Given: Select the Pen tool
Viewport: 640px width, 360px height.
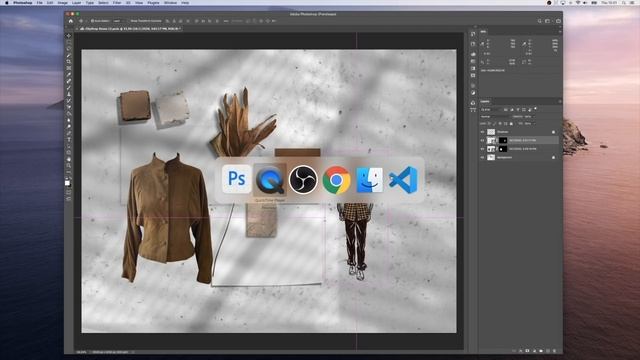Looking at the screenshot, I should (69, 133).
